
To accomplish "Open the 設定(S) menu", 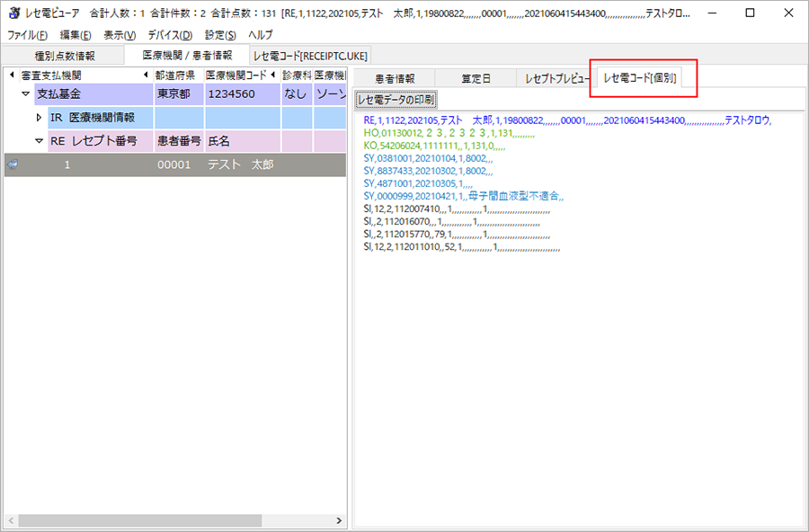I will (x=220, y=35).
